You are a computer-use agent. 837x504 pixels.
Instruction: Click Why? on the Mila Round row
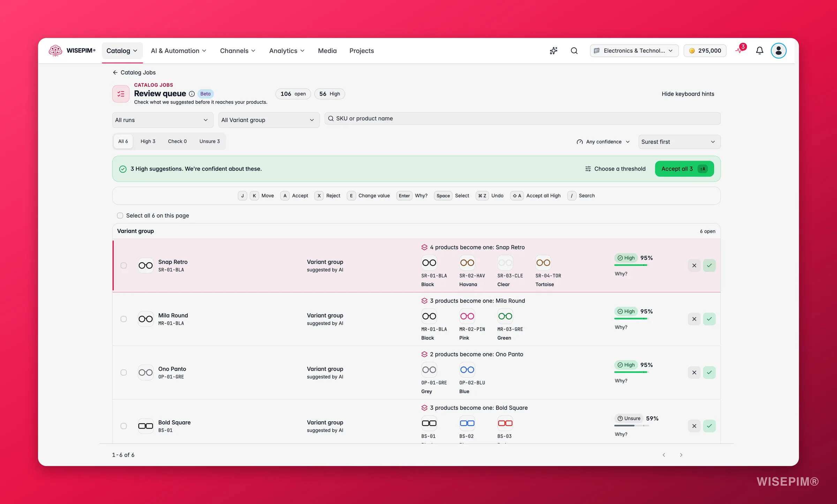click(621, 327)
